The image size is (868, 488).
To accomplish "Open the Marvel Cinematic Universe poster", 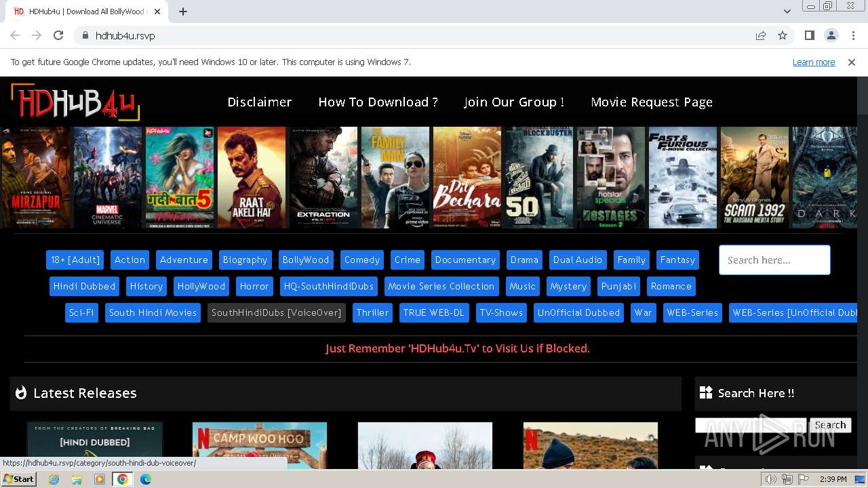I will [x=108, y=178].
